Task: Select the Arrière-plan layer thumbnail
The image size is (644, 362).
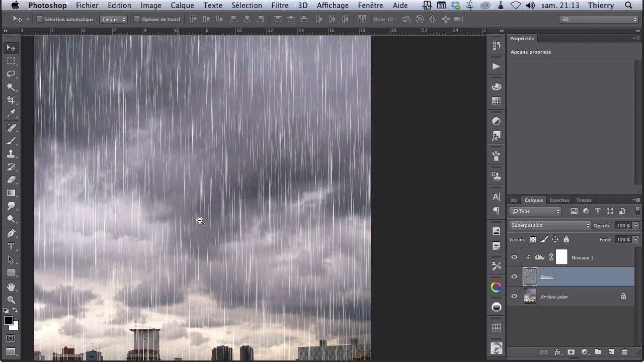Action: click(x=530, y=296)
